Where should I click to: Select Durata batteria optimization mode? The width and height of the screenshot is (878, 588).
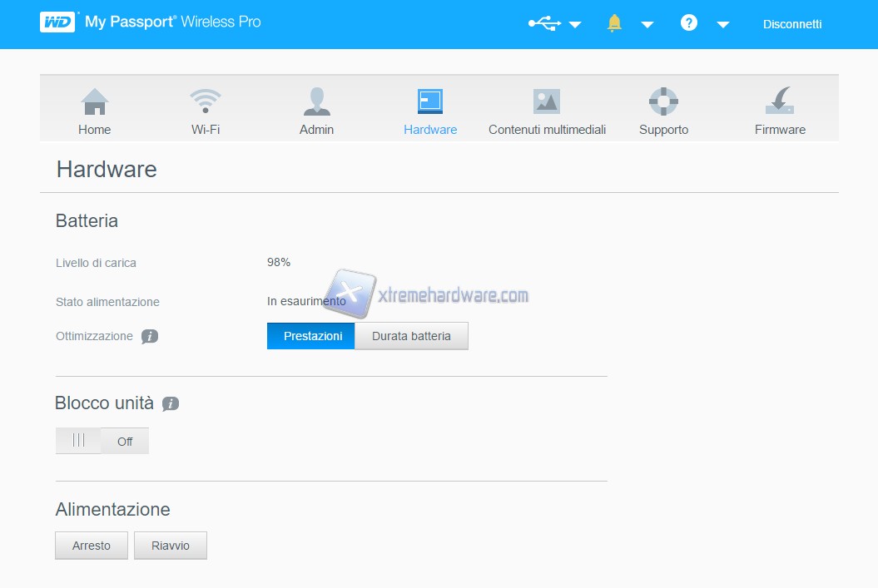point(411,336)
